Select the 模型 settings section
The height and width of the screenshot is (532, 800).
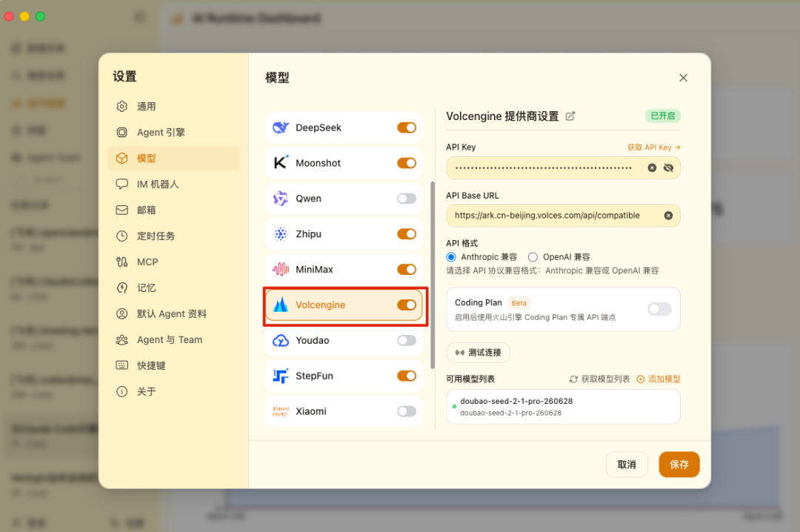click(173, 159)
